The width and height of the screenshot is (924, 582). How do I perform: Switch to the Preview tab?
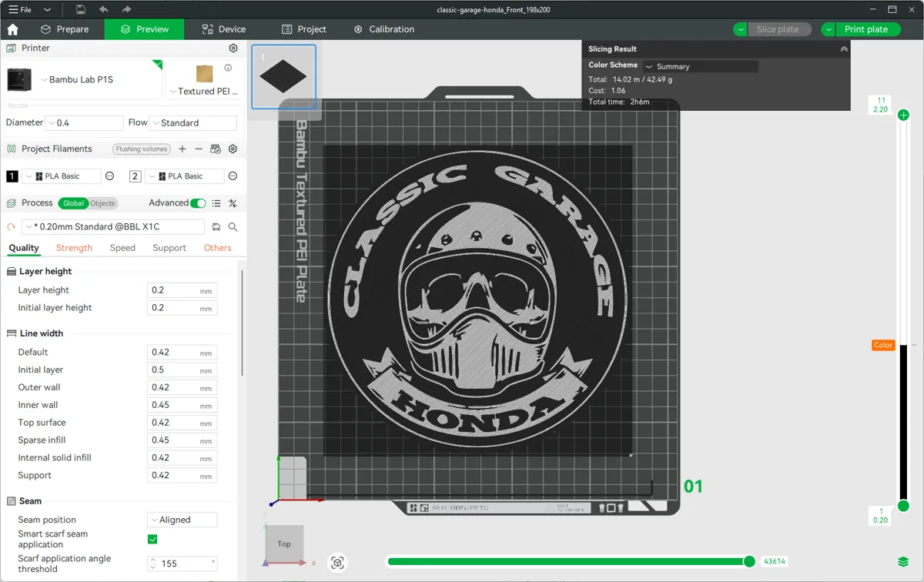pyautogui.click(x=144, y=29)
